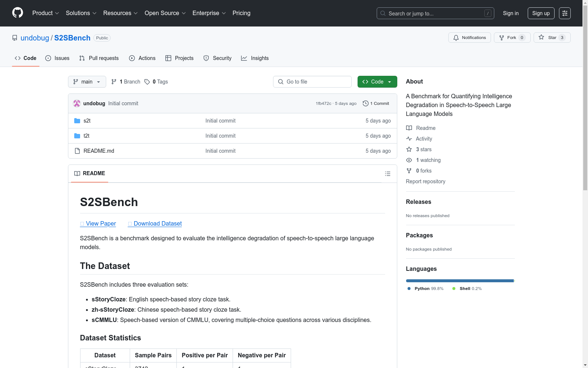Viewport: 588px width, 368px height.
Task: Expand the Product menu
Action: coord(46,13)
